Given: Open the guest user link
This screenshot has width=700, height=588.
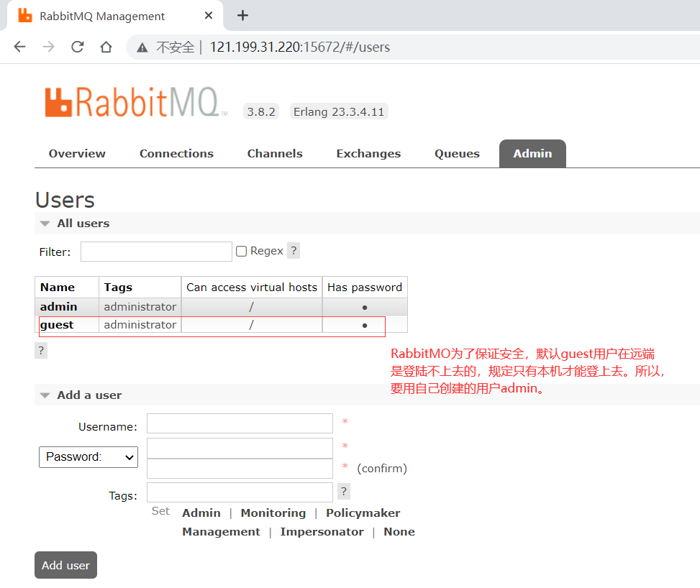Looking at the screenshot, I should coord(57,325).
